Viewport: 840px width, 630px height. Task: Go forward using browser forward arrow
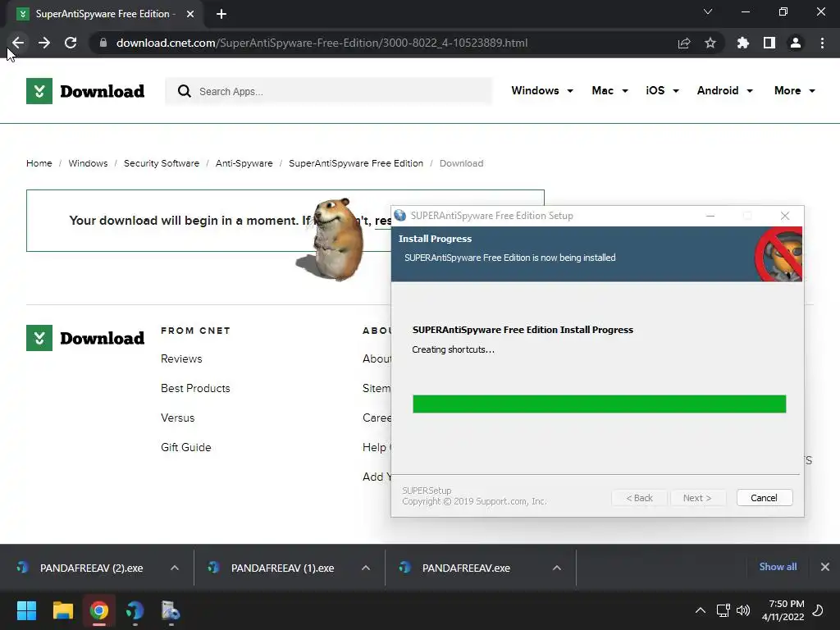(x=44, y=43)
